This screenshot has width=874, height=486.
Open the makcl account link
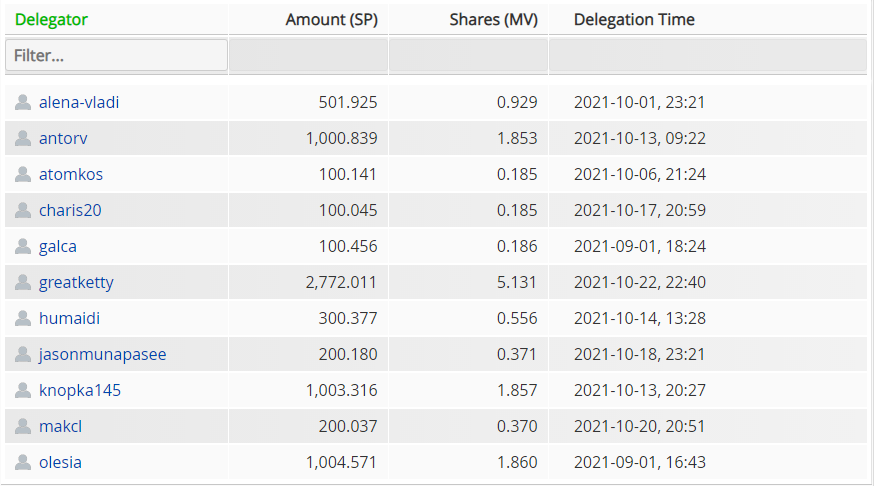pos(60,426)
